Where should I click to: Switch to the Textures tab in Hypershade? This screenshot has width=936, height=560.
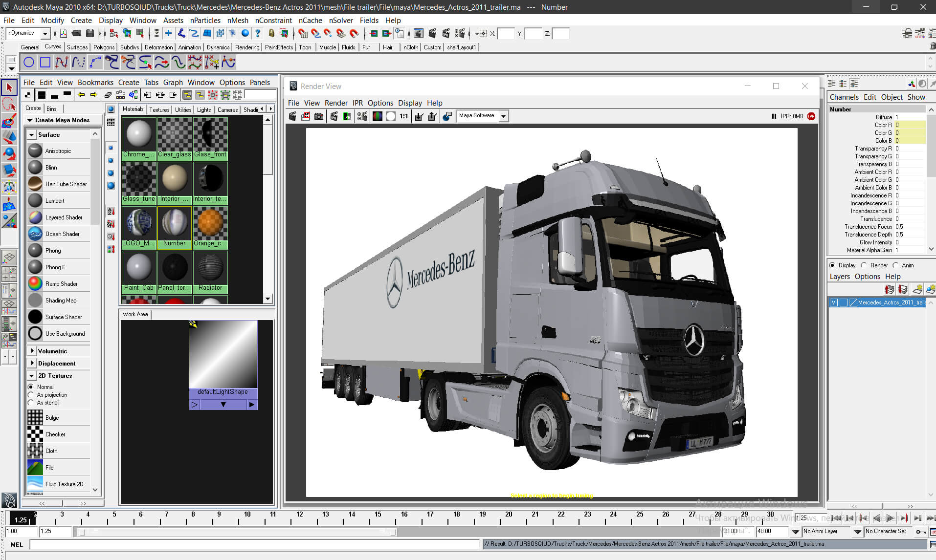pos(159,109)
